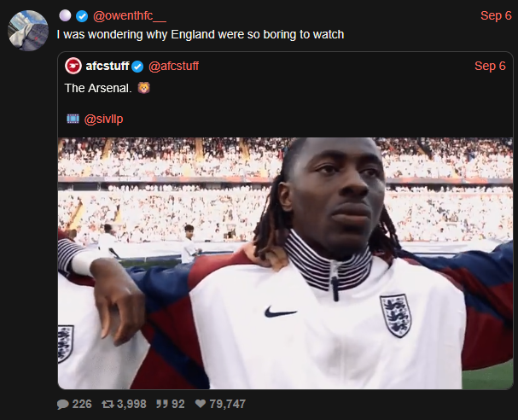The height and width of the screenshot is (420, 518).
Task: Click the heart icon with 79,747 likes
Action: (x=201, y=404)
